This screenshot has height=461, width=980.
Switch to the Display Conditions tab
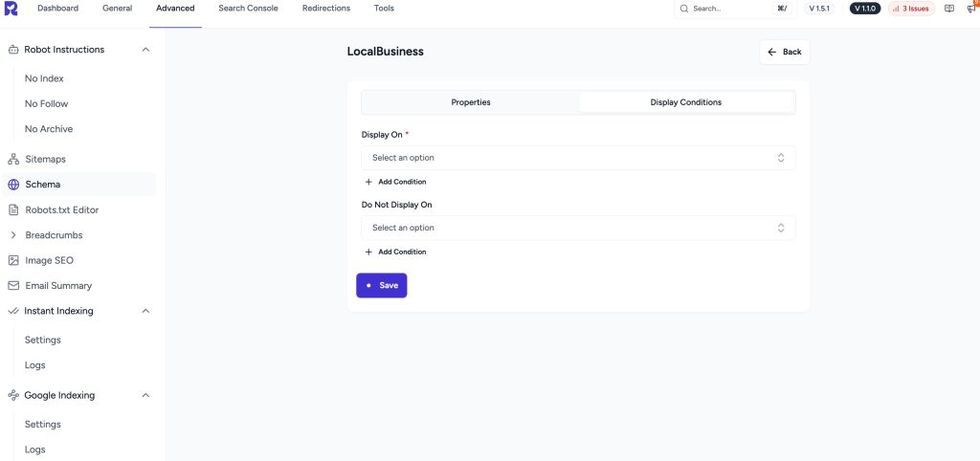(686, 102)
